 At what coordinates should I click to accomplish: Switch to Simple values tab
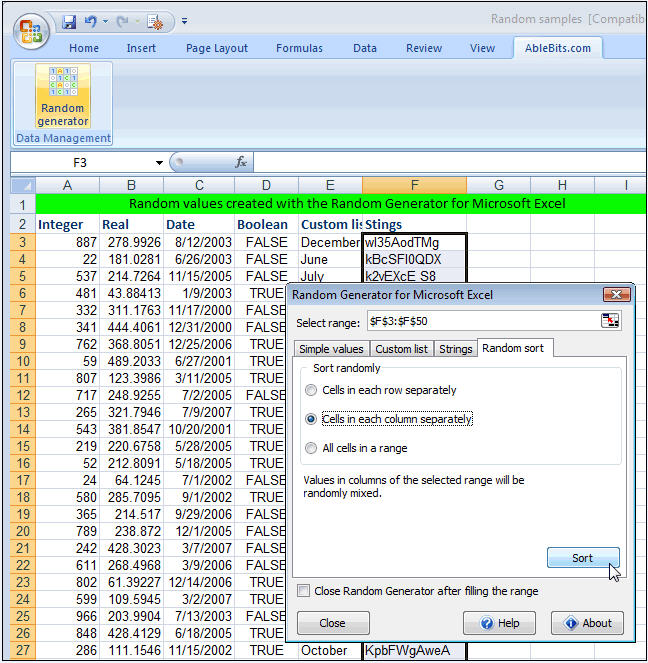point(331,349)
